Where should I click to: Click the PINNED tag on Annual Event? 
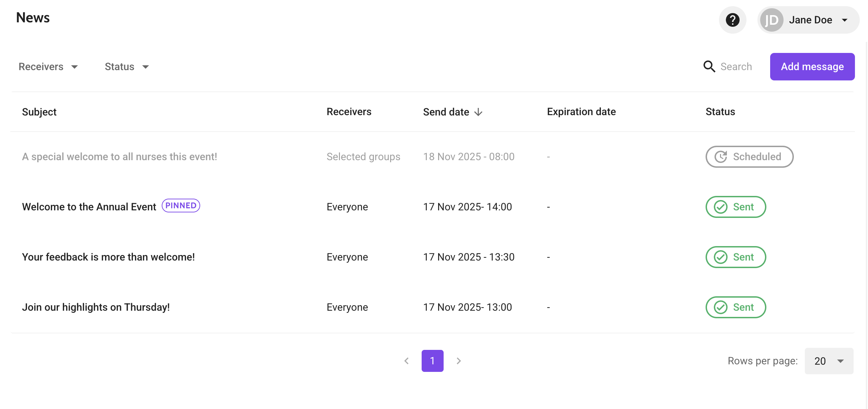pos(181,206)
